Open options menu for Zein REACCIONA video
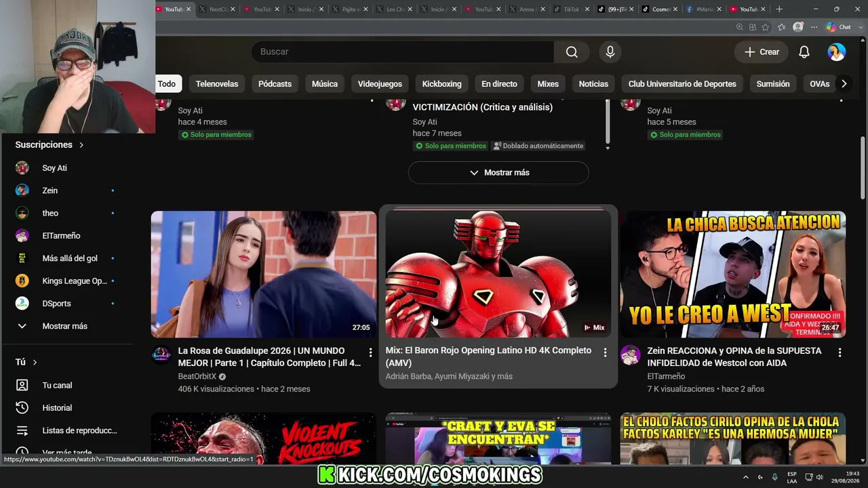868x488 pixels. pyautogui.click(x=840, y=352)
